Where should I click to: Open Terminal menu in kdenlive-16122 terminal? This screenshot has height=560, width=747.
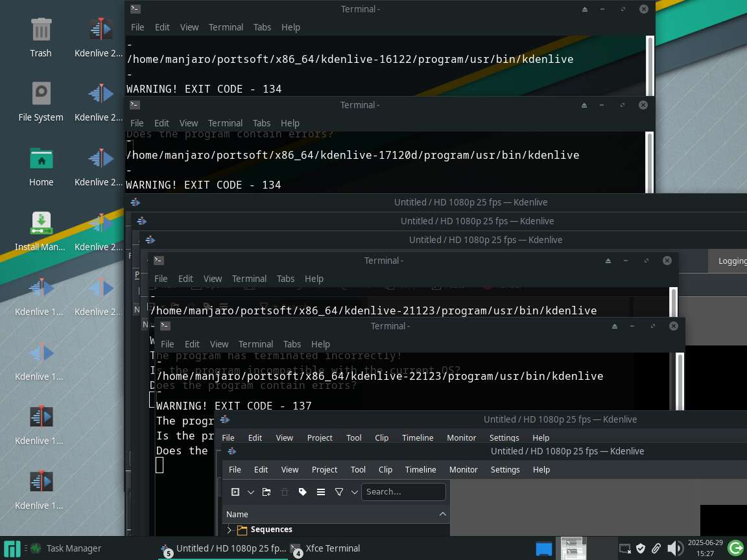(x=226, y=27)
